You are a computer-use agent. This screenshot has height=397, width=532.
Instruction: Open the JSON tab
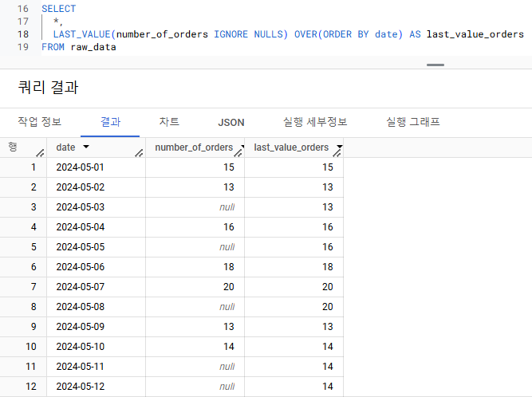pyautogui.click(x=231, y=123)
